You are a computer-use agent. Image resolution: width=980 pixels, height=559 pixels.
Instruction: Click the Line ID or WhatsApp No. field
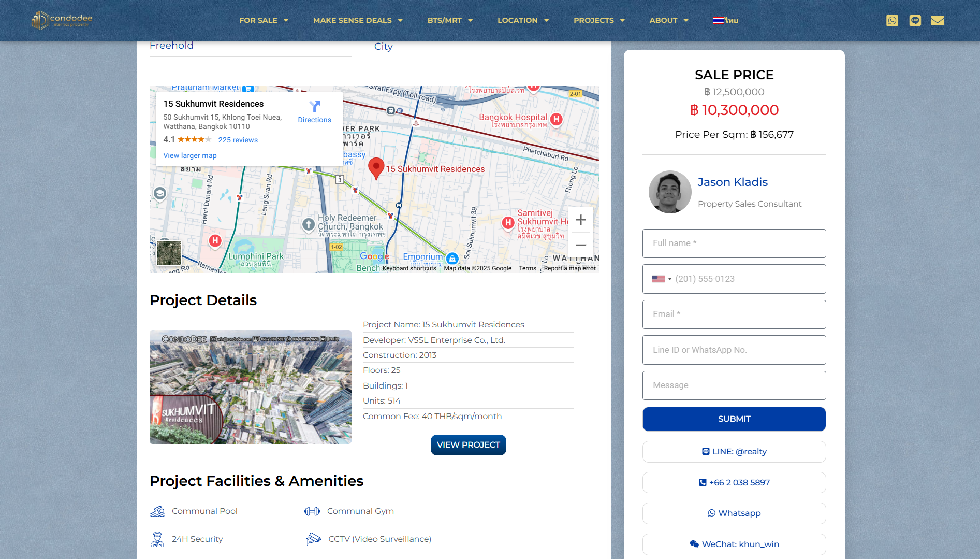point(734,350)
